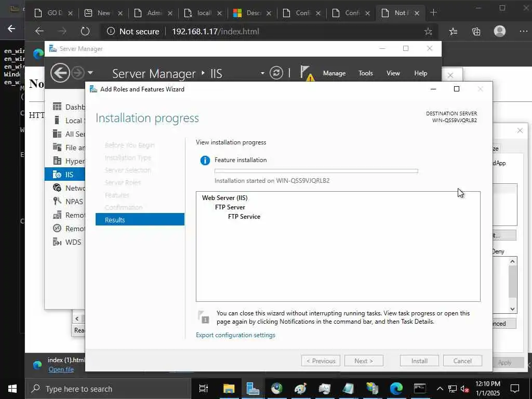532x399 pixels.
Task: Open the Windows Start menu
Action: click(12, 389)
